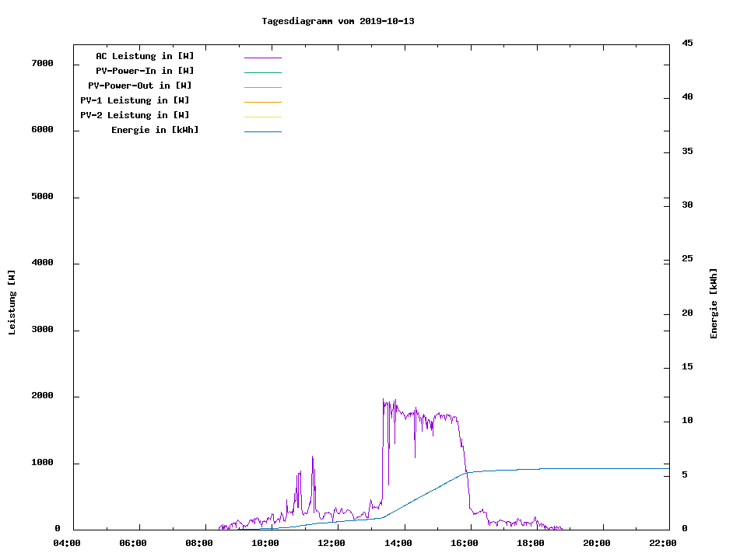Click the right axis title Energie [kWh]

[714, 303]
